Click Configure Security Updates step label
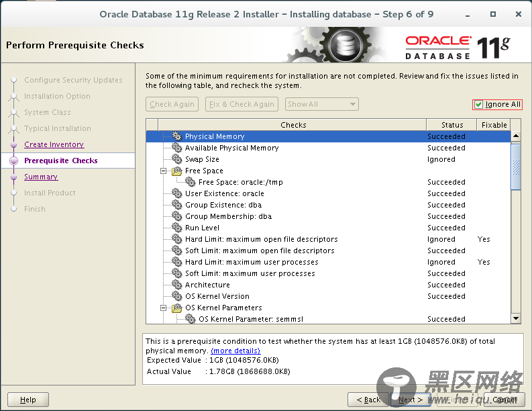The image size is (532, 411). (73, 80)
